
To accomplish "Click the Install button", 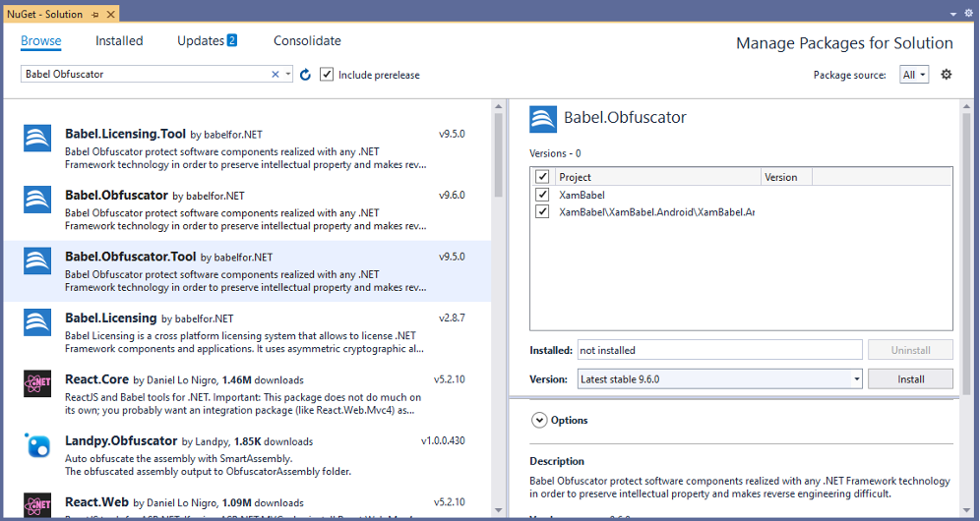I will click(x=910, y=379).
